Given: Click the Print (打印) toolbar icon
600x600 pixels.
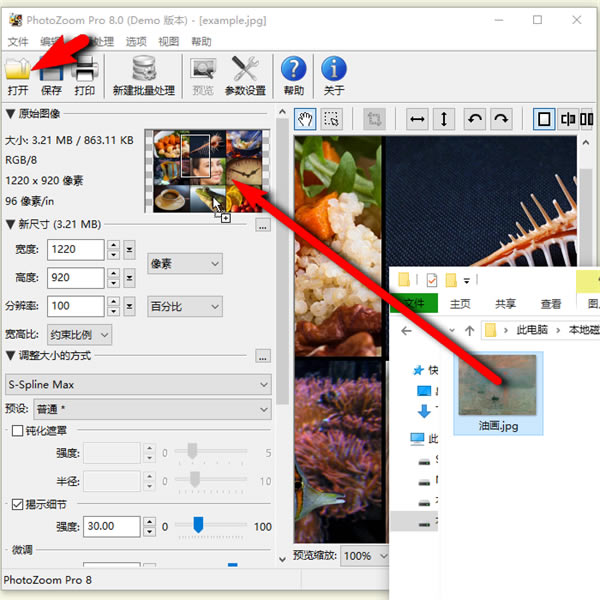Looking at the screenshot, I should pyautogui.click(x=85, y=77).
